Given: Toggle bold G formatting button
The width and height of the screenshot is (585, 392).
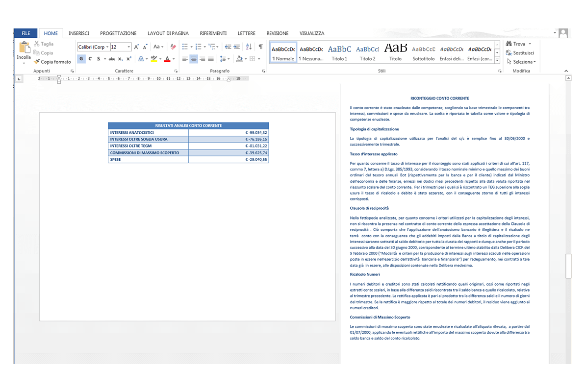Looking at the screenshot, I should (x=81, y=59).
